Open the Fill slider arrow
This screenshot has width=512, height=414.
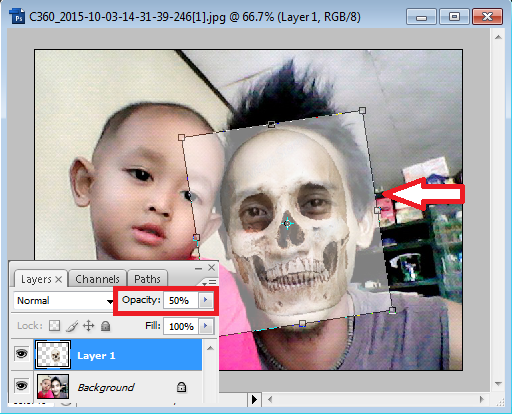[x=206, y=326]
